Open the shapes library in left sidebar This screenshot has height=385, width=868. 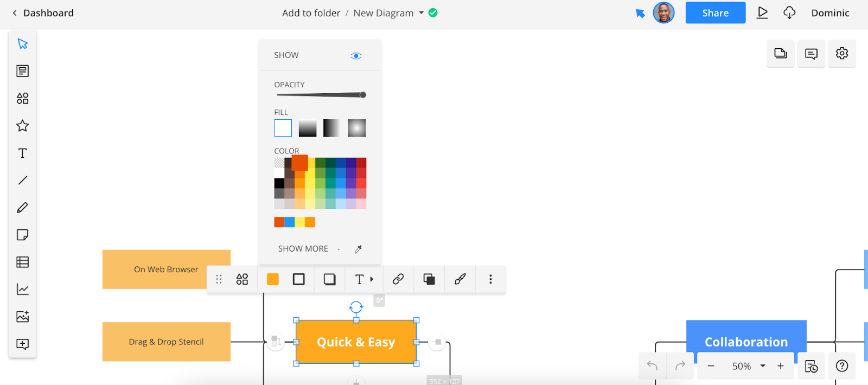pos(22,98)
